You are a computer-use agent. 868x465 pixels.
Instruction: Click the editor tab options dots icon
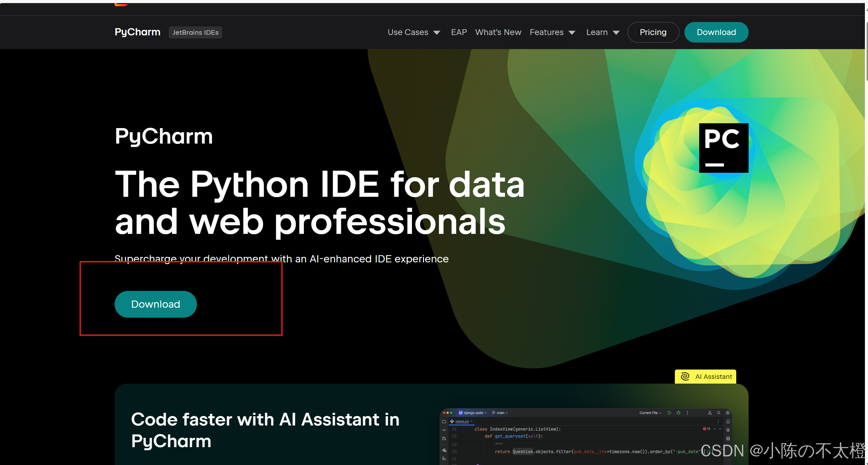pos(718,421)
